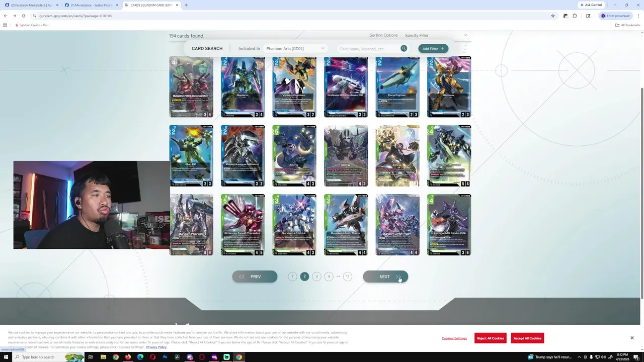The image size is (644, 362).
Task: Go to the PREV page of cards
Action: pyautogui.click(x=255, y=277)
